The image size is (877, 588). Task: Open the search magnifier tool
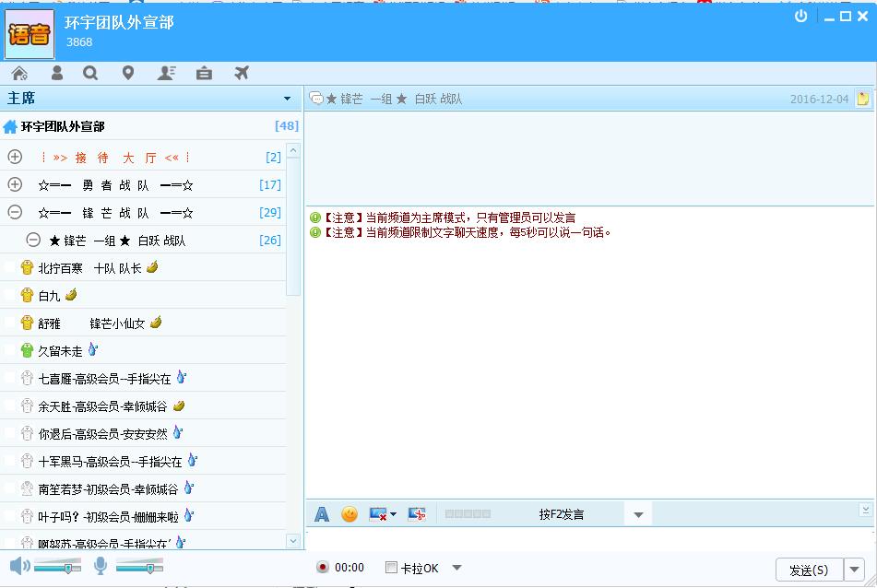(90, 72)
